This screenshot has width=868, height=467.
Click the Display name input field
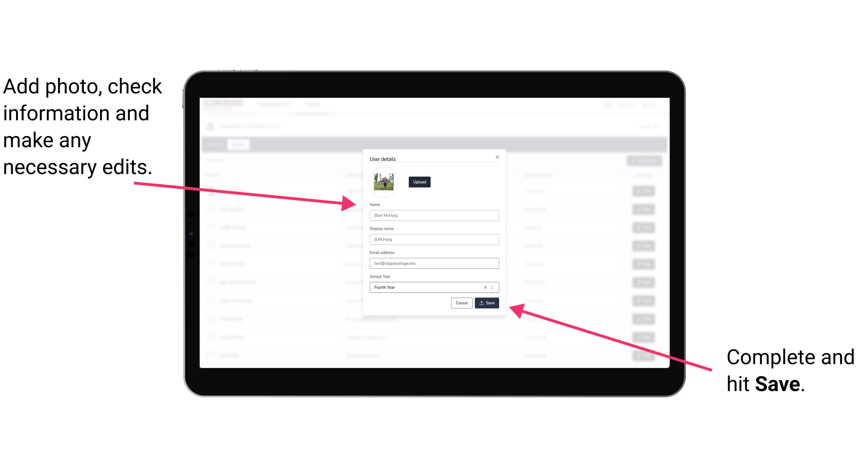click(x=434, y=239)
